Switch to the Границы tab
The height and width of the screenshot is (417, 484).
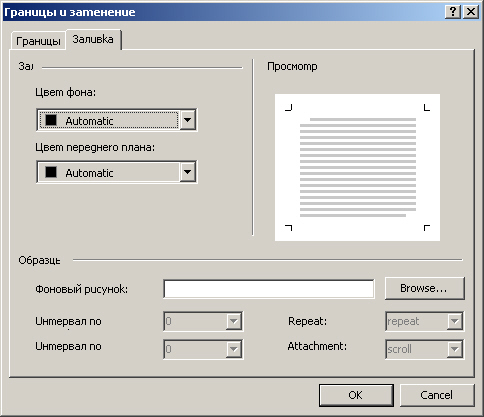coord(38,41)
